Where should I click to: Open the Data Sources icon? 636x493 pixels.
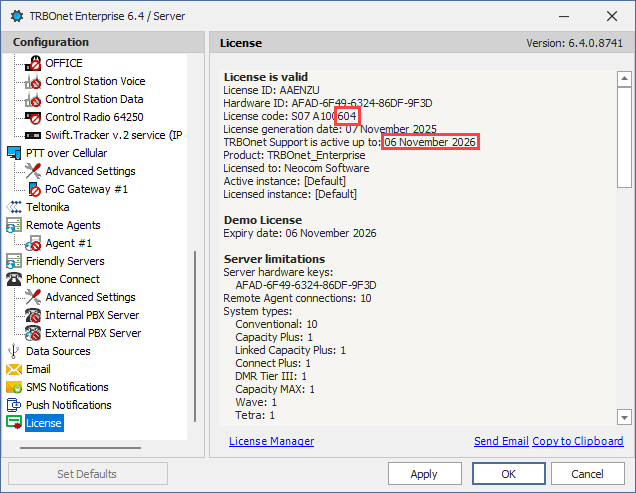[x=14, y=351]
